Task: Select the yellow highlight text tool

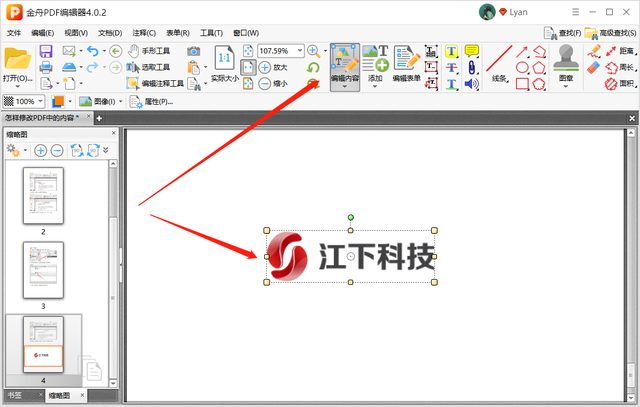Action: [x=451, y=51]
